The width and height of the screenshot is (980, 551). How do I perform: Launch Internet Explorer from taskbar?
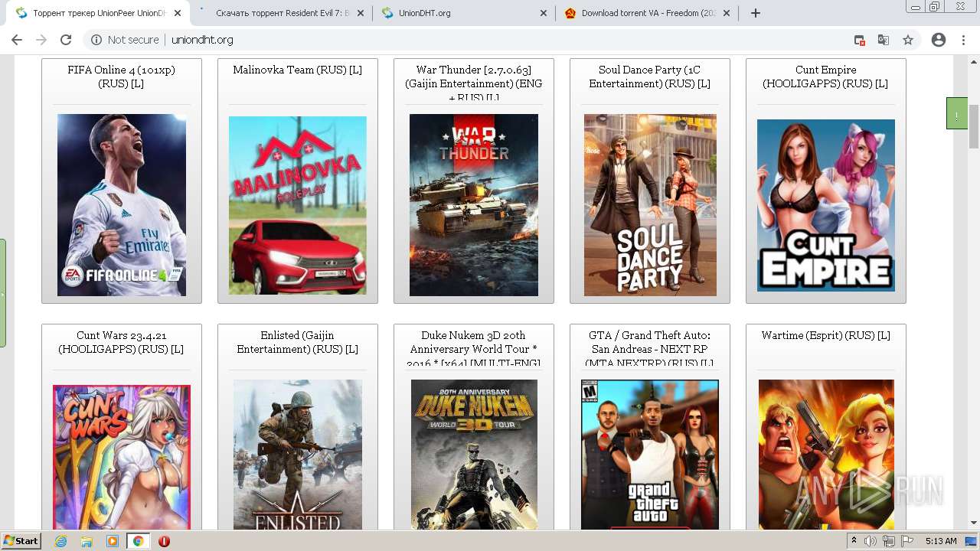coord(61,541)
